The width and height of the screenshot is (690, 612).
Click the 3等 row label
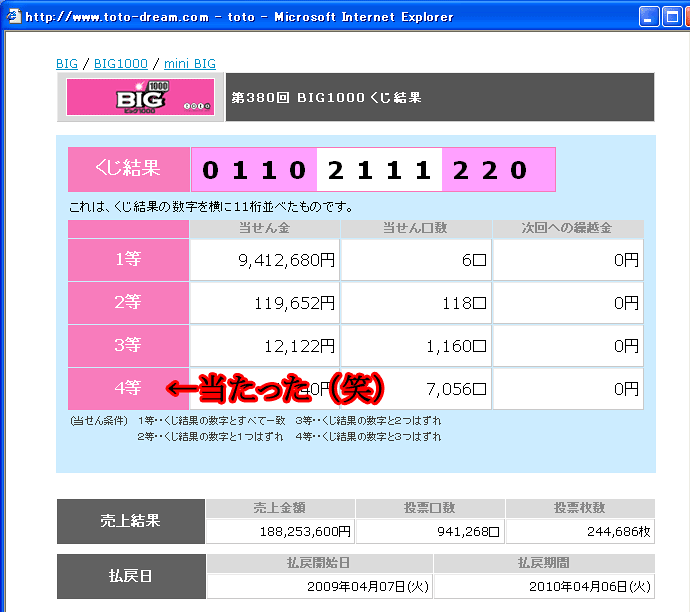tap(128, 345)
